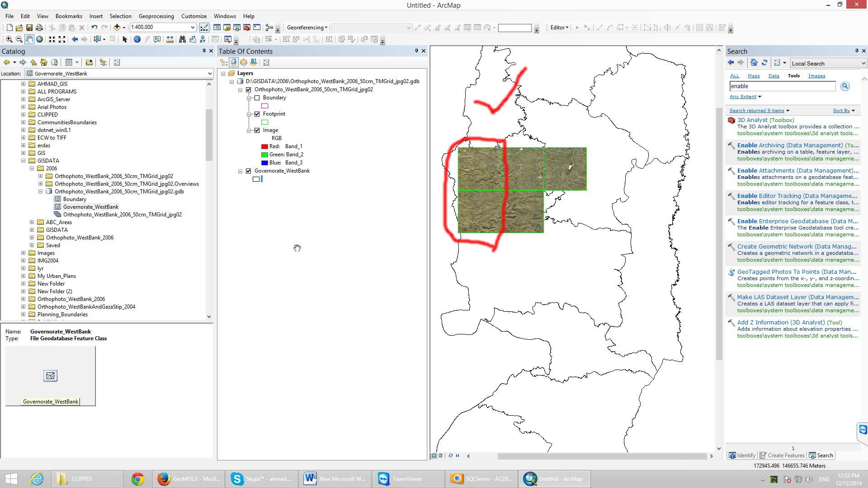Open the Georeferencing dropdown menu
The image size is (868, 488).
(307, 28)
